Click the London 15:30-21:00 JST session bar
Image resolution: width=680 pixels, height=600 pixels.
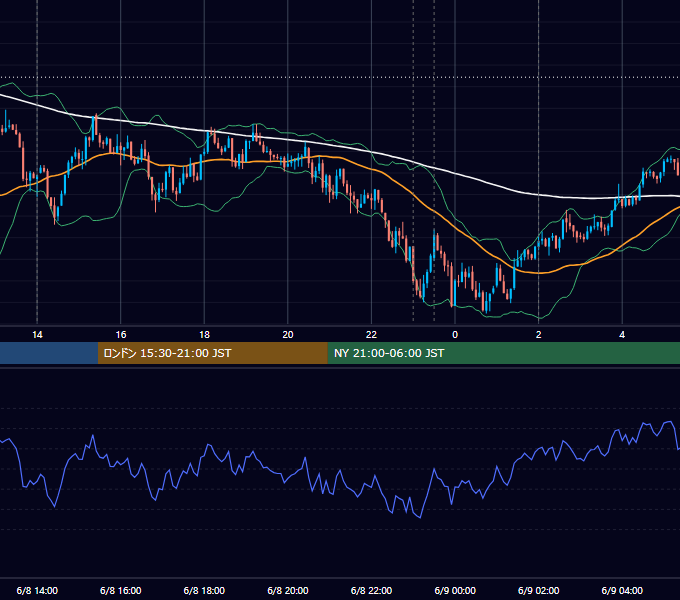click(212, 353)
